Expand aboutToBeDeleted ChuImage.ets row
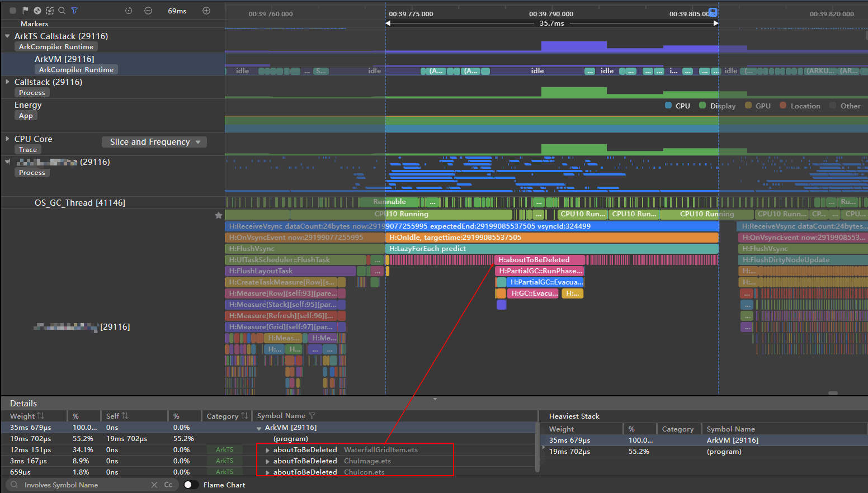 click(267, 461)
